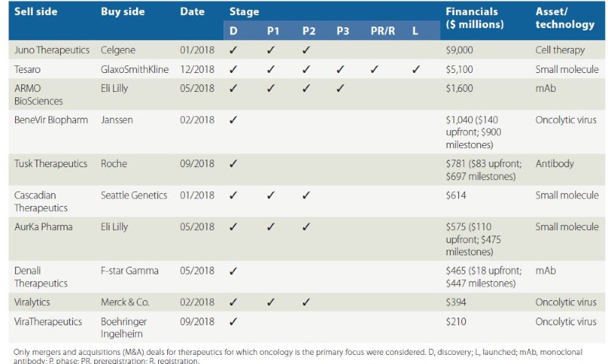Screen dimensions: 608x364
Task: Select the $9,000 financials value
Action: (462, 50)
